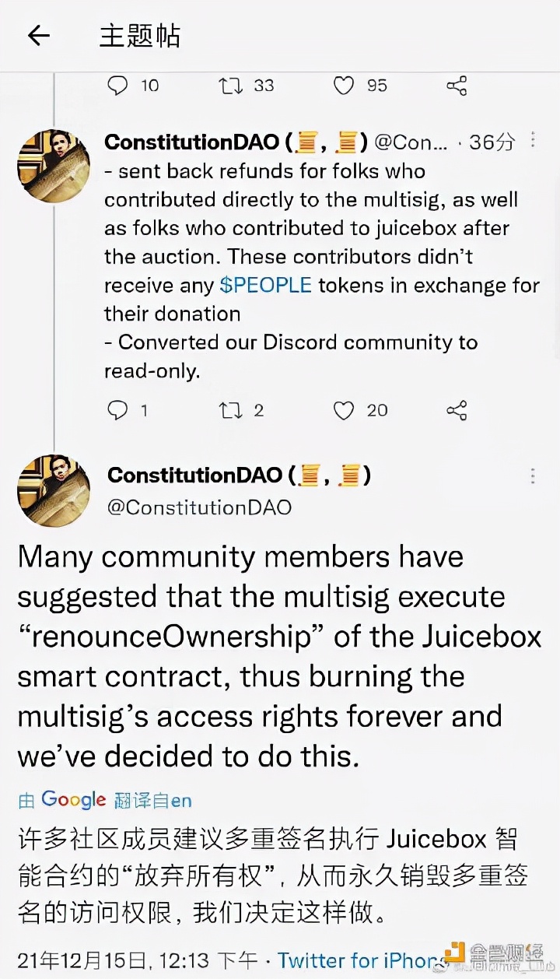Open ConstitutionDAO avatar on main tweet

[x=54, y=490]
